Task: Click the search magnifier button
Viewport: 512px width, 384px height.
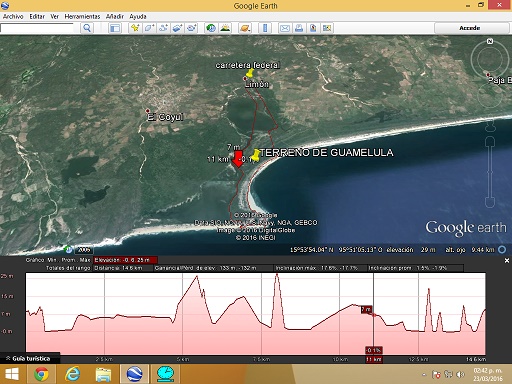Action: point(87,28)
